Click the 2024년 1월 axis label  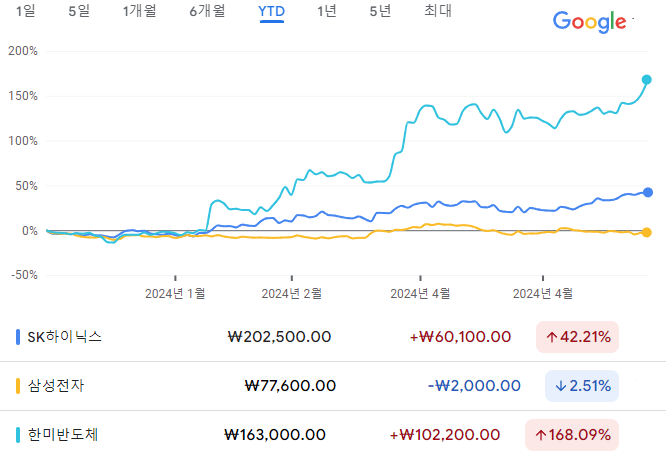click(175, 294)
